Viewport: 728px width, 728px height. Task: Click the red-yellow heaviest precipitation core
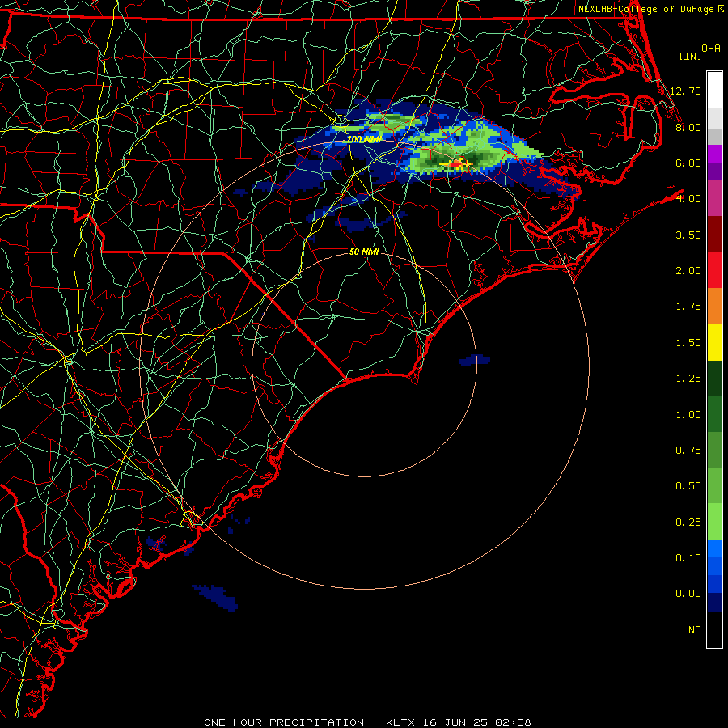[457, 163]
